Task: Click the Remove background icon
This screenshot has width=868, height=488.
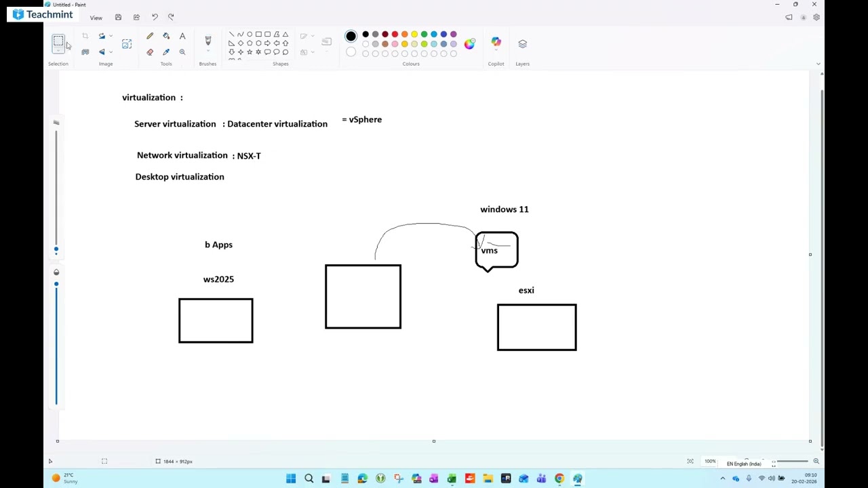Action: tap(85, 52)
